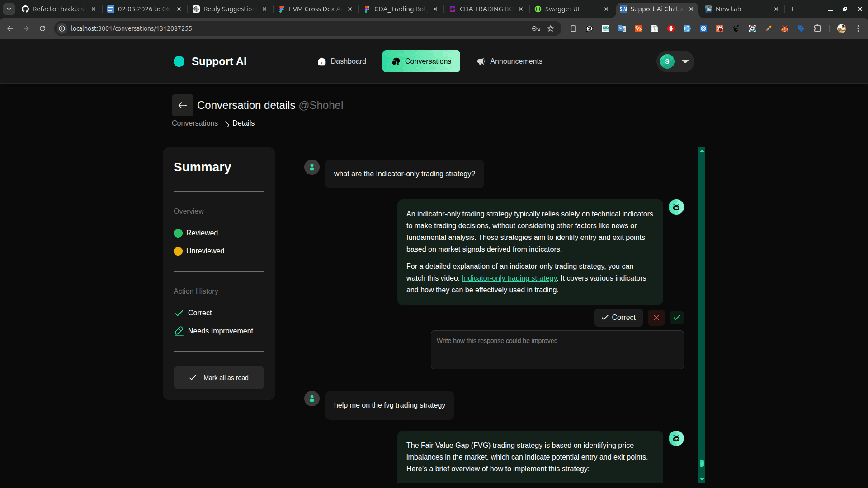
Task: Open the Indicator-only trading strategy link
Action: point(509,278)
